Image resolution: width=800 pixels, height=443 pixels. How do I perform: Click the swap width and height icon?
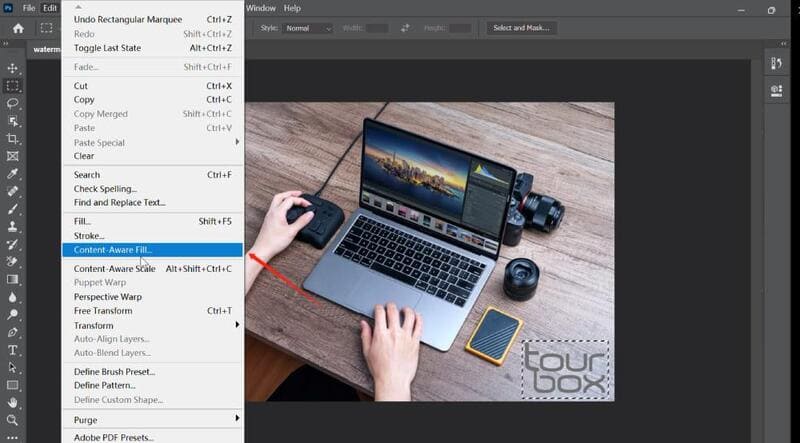pyautogui.click(x=405, y=28)
